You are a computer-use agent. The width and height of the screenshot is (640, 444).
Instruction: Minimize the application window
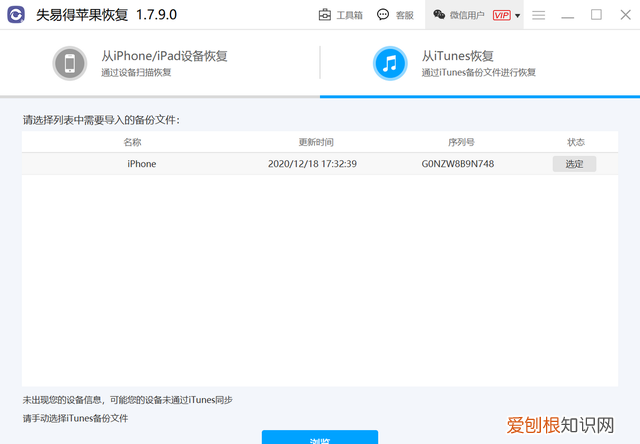[x=567, y=18]
